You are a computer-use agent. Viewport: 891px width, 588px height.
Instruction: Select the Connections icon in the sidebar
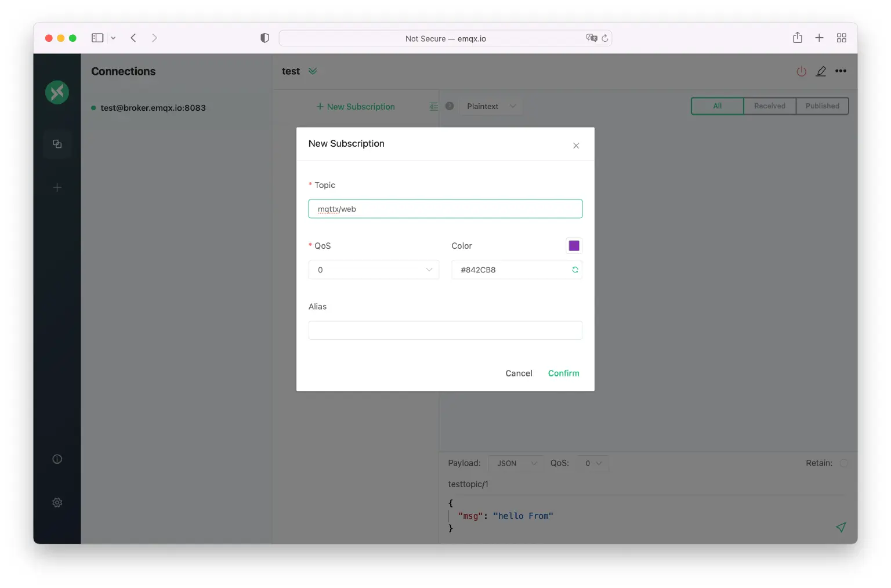[57, 144]
